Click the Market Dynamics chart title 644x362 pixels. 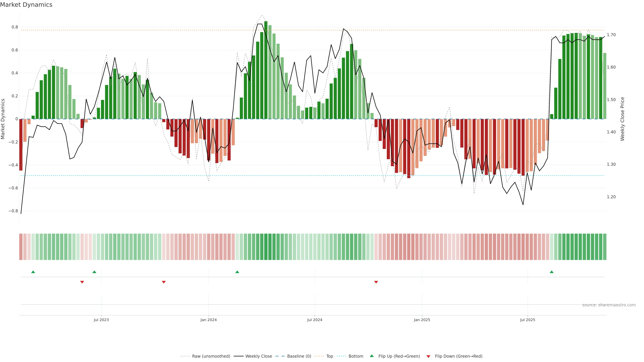pos(26,5)
